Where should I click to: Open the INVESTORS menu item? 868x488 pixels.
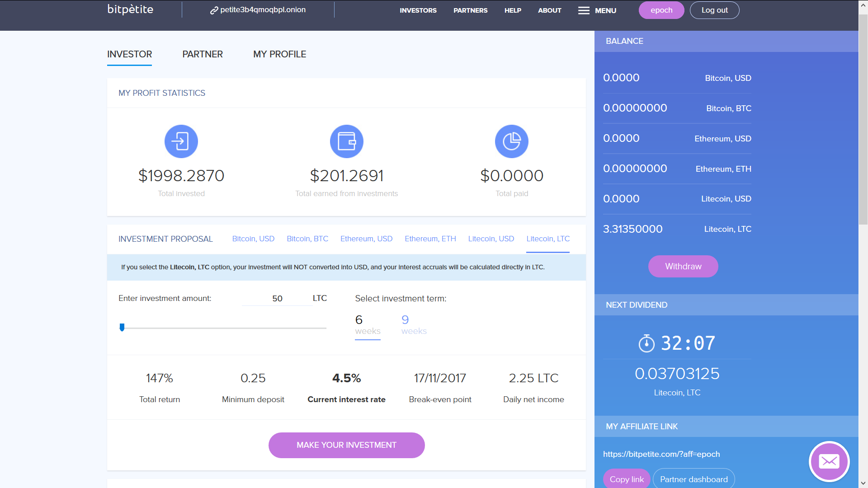418,10
